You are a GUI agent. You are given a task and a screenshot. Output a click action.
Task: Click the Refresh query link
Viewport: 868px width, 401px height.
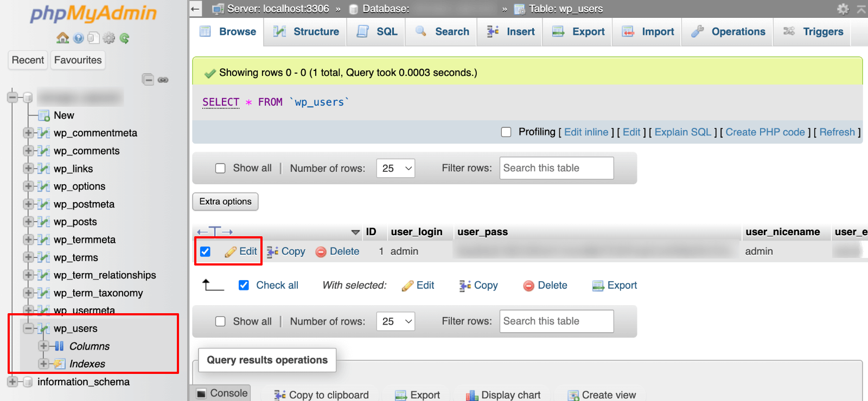coord(837,132)
